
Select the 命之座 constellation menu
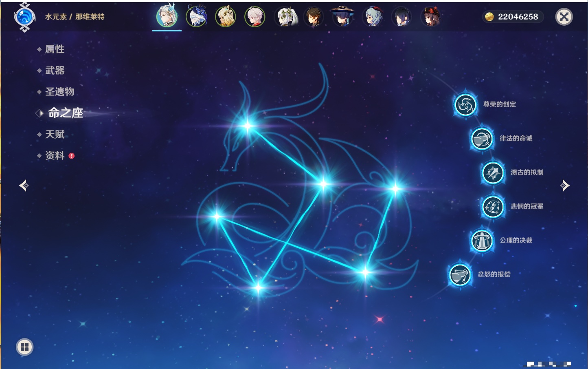coord(65,113)
